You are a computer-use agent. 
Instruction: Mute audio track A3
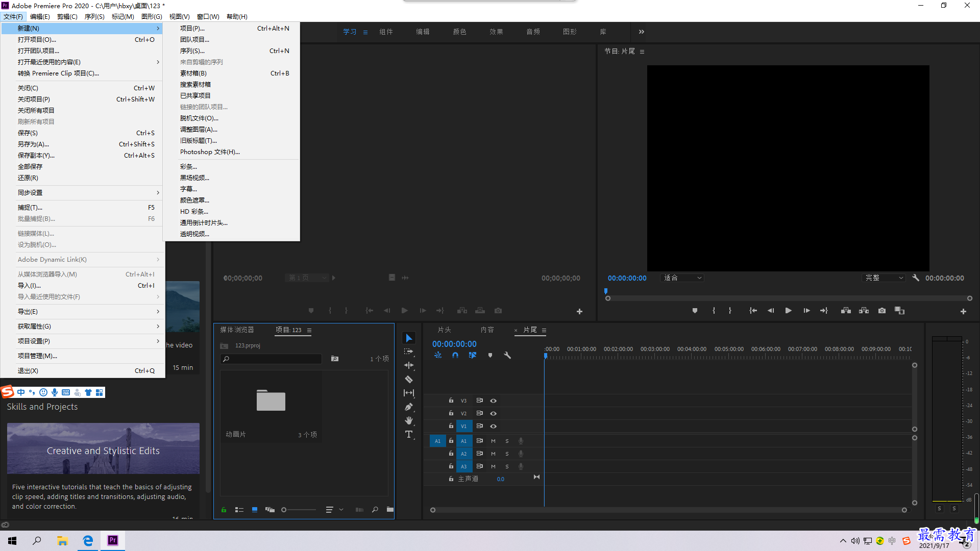pos(493,467)
